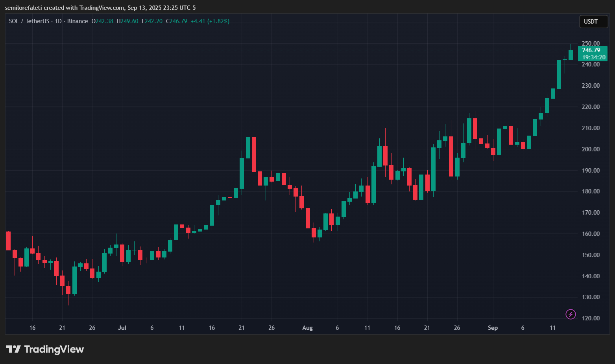The width and height of the screenshot is (615, 364).
Task: Click the attribution text mentioning TradingView.com
Action: 100,8
